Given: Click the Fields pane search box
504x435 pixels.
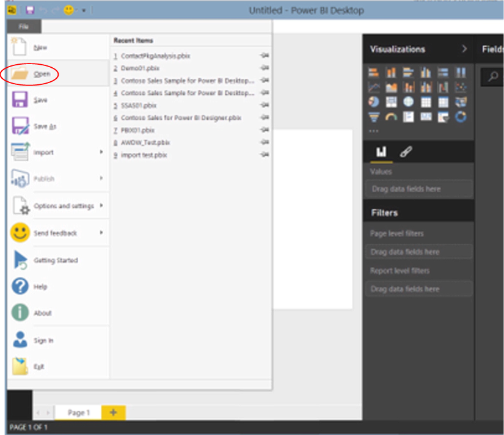Looking at the screenshot, I should point(492,77).
